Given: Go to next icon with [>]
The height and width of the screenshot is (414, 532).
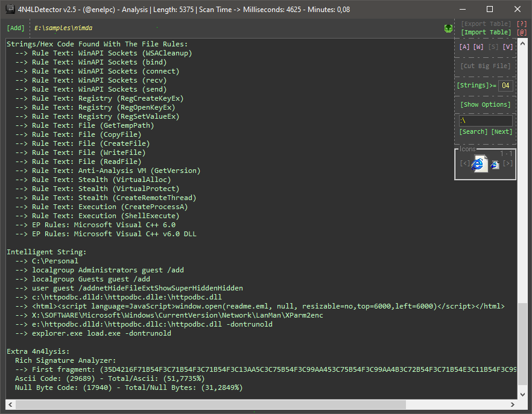Looking at the screenshot, I should 508,163.
